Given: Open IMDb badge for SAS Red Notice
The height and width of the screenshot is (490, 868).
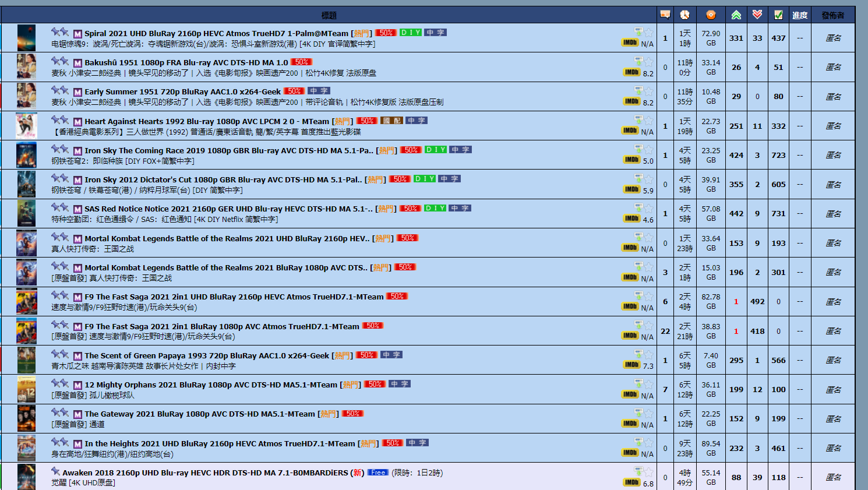Looking at the screenshot, I should coord(632,218).
